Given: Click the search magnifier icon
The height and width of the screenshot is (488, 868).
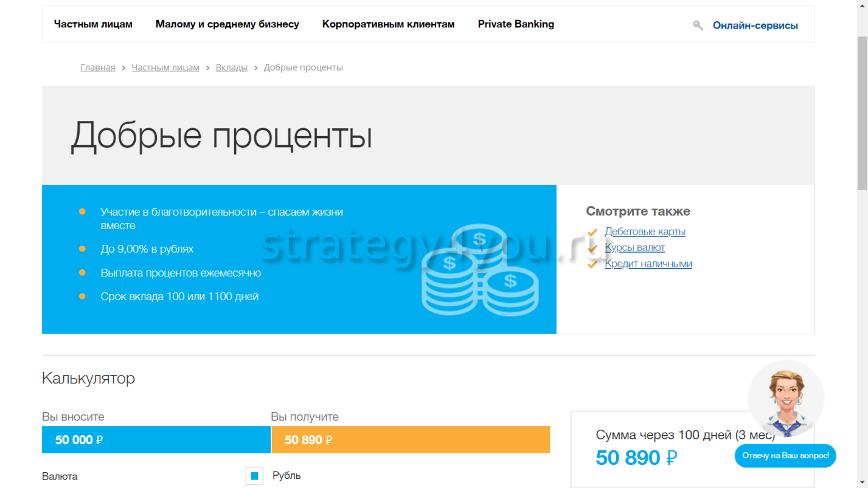Looking at the screenshot, I should pyautogui.click(x=698, y=26).
